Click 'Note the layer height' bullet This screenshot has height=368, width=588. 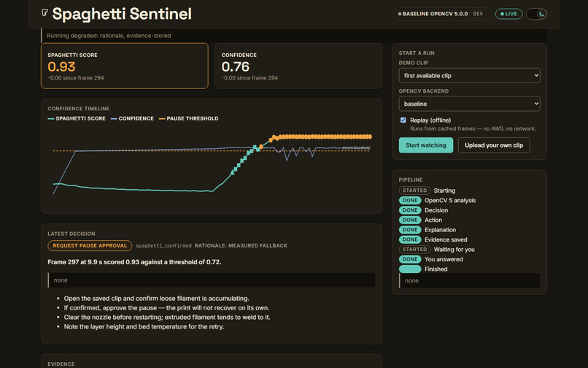click(144, 326)
